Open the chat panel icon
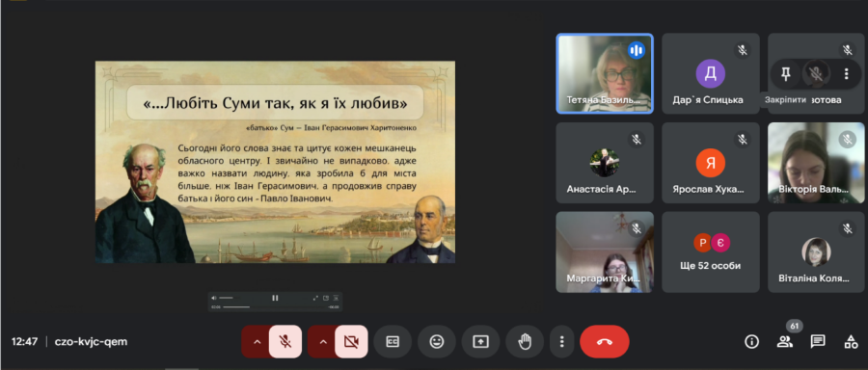Viewport: 868px width, 370px height. [x=818, y=342]
